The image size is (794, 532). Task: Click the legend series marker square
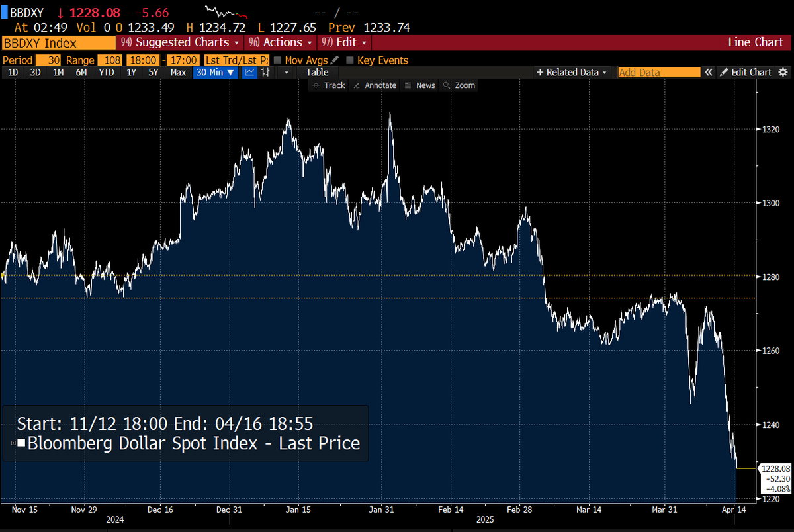(21, 443)
